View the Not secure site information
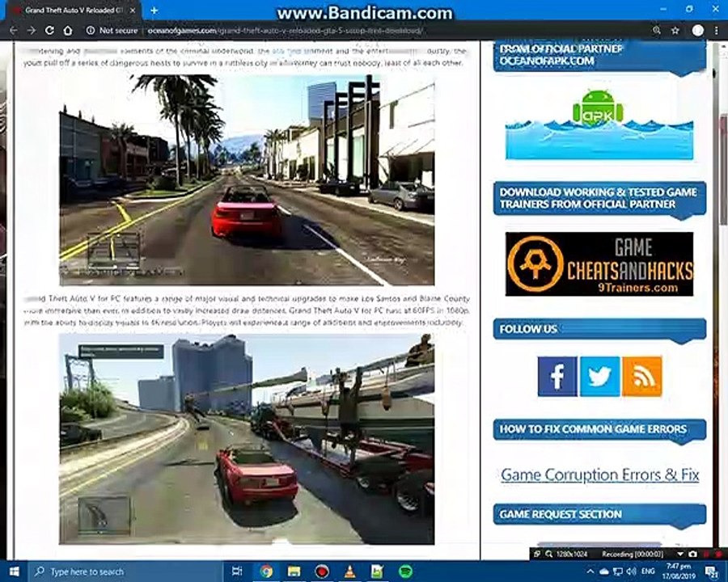Screen dimensions: 728x582 tap(112, 31)
